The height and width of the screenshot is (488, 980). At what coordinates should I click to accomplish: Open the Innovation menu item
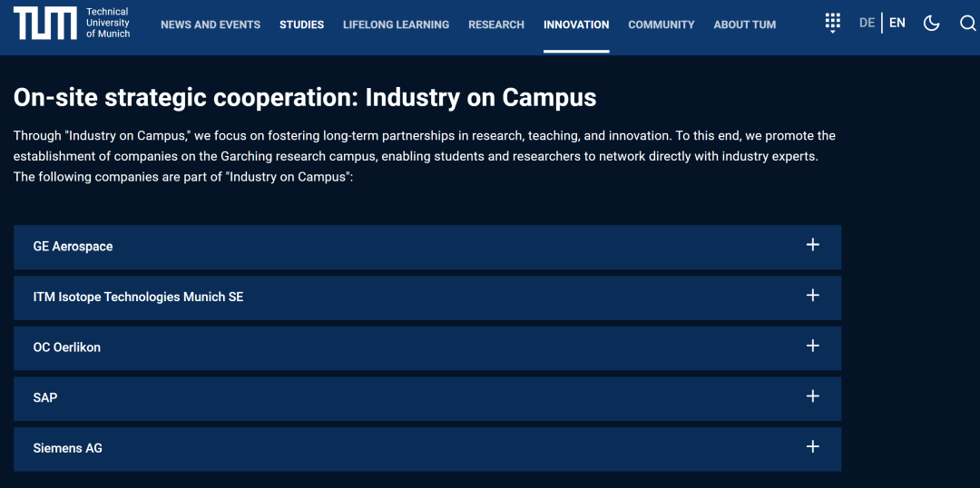[576, 24]
